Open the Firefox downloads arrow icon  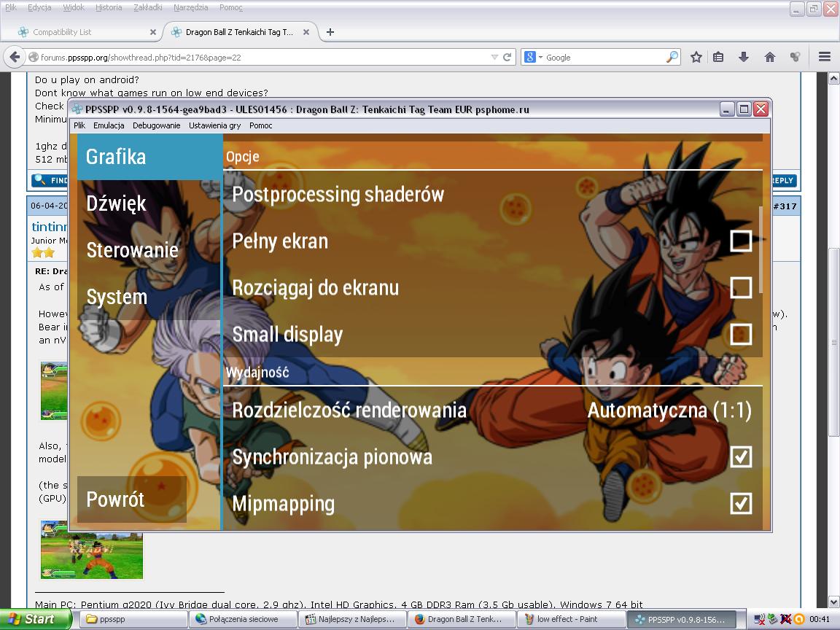[744, 57]
